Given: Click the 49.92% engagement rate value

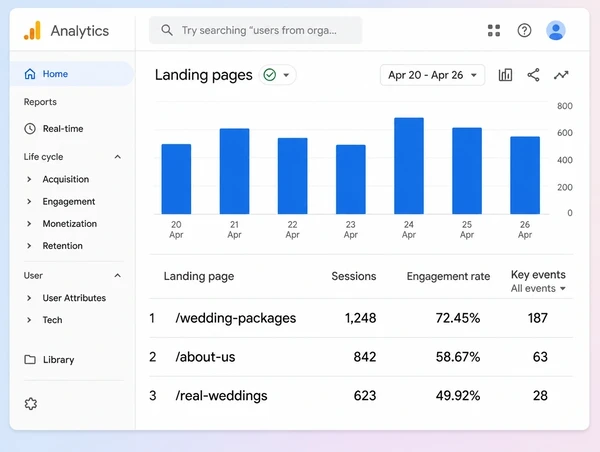Looking at the screenshot, I should [x=458, y=396].
